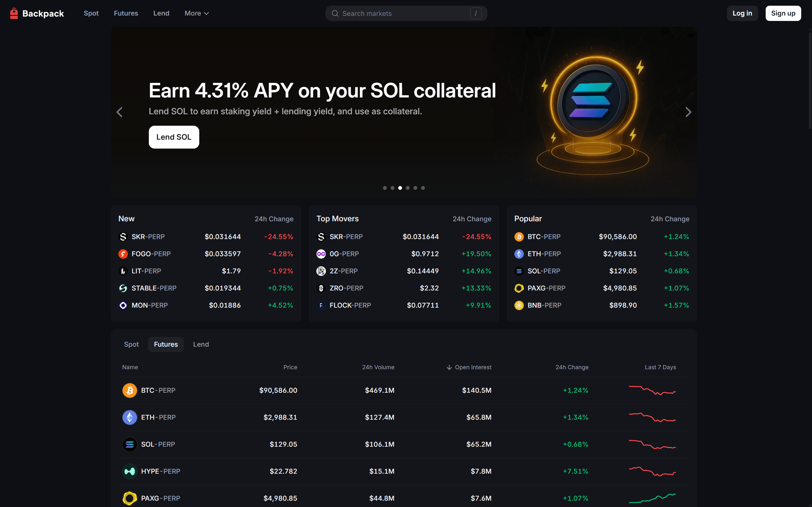The height and width of the screenshot is (507, 812).
Task: Click the HYPE-PERP icon in futures table
Action: (x=129, y=471)
